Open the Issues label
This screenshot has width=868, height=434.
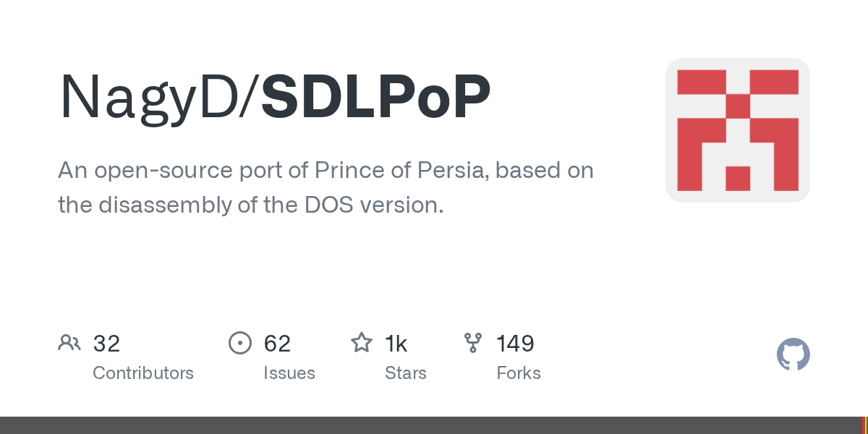(289, 373)
